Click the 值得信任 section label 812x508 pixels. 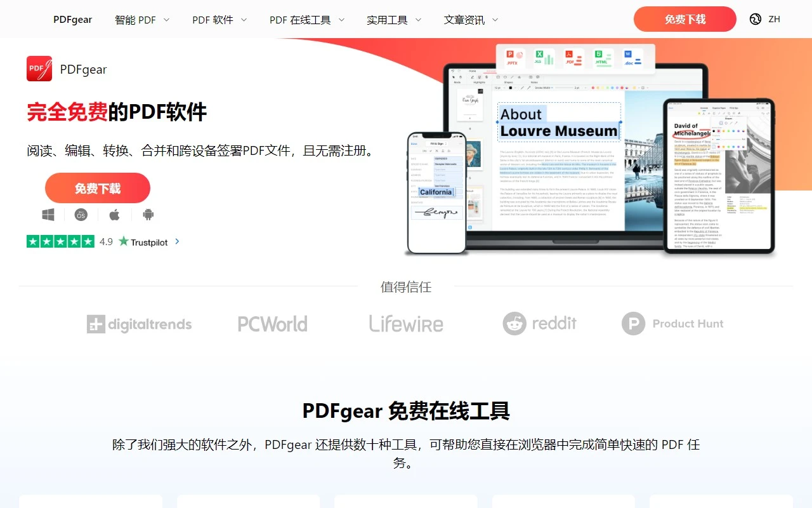pyautogui.click(x=406, y=287)
